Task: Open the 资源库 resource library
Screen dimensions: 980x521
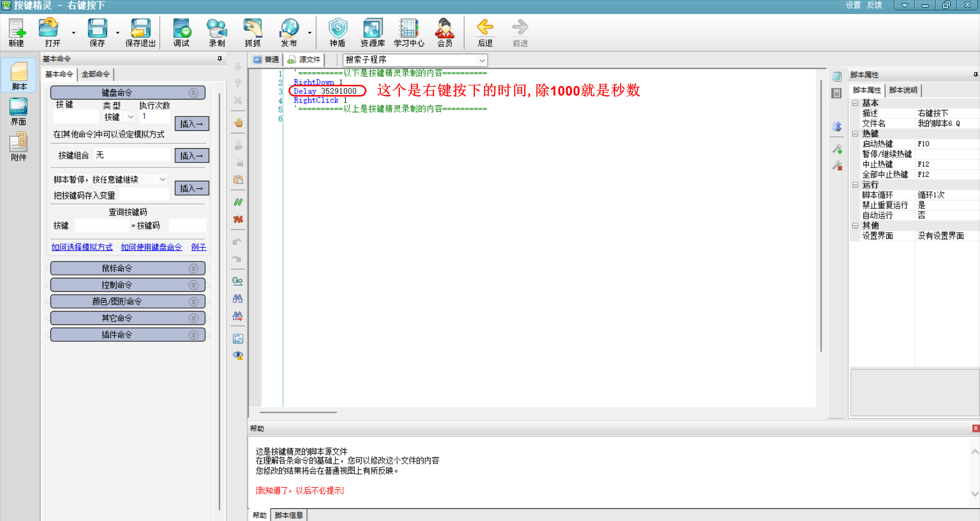Action: (x=373, y=33)
